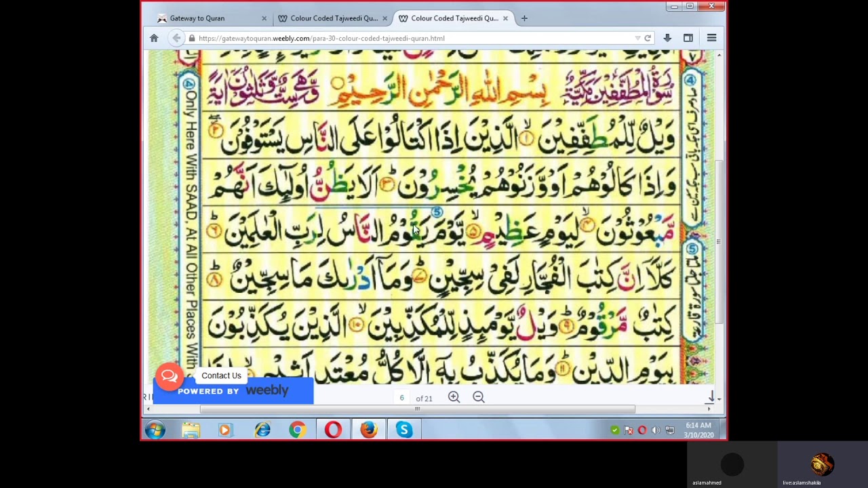This screenshot has height=488, width=868.
Task: Click the "of 21" page count text
Action: click(424, 399)
